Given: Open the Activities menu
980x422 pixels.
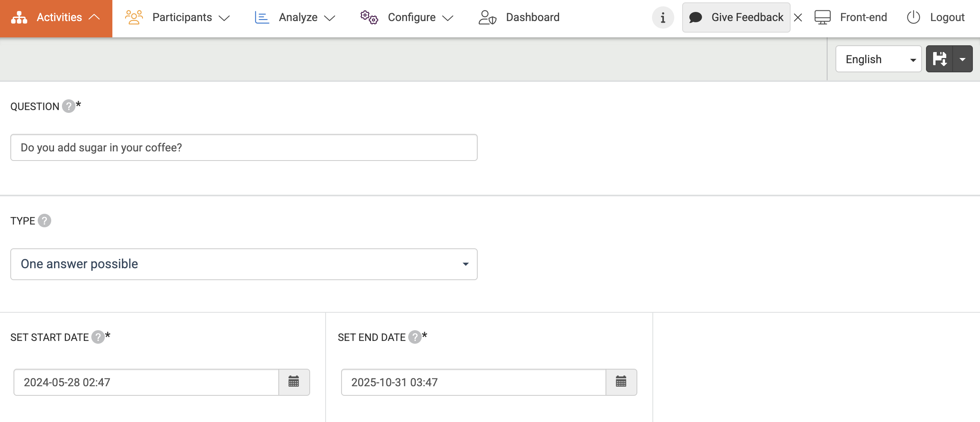Looking at the screenshot, I should point(56,17).
